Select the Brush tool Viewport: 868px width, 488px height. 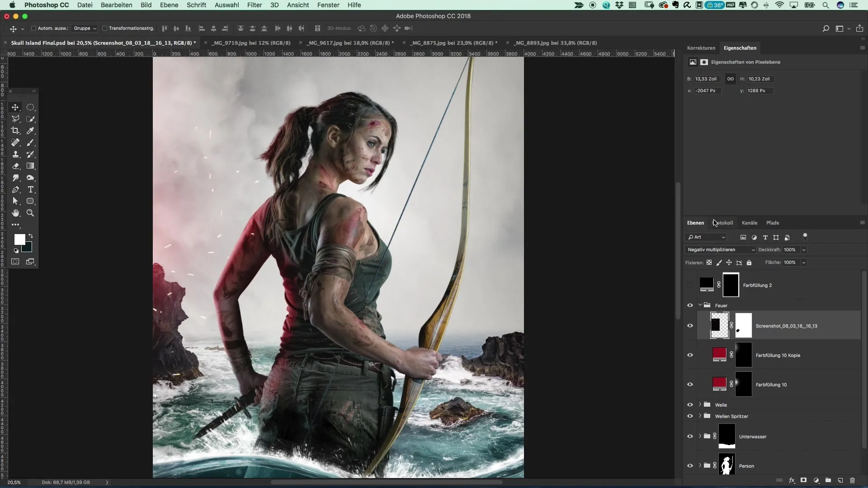(30, 142)
